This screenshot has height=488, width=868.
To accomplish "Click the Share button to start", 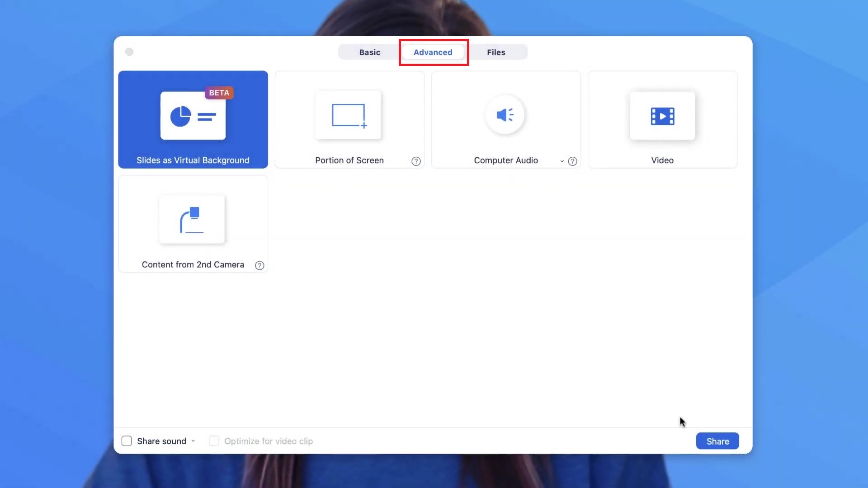I will [717, 441].
